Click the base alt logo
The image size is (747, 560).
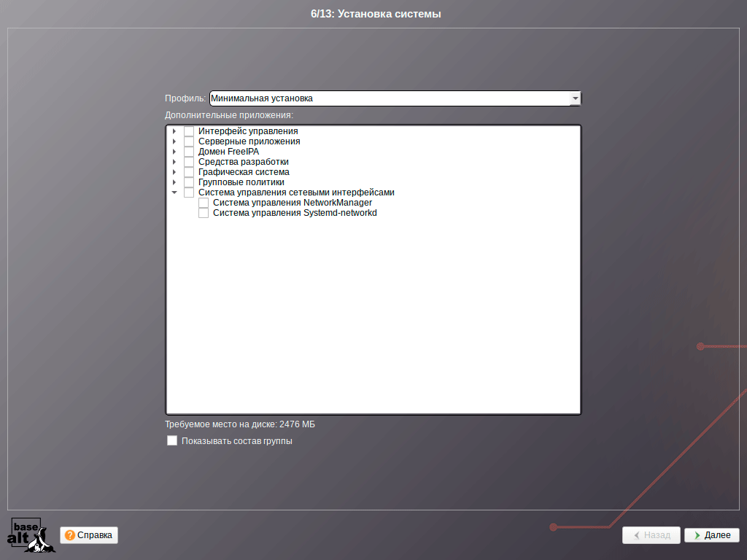(31, 535)
